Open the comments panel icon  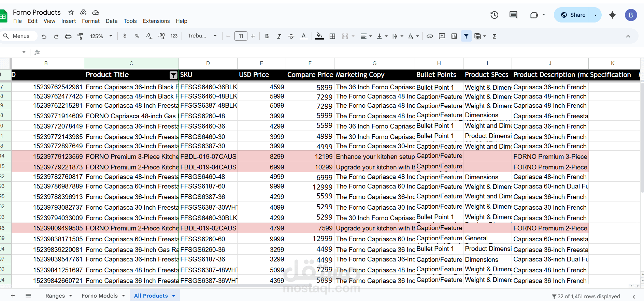[x=513, y=15]
